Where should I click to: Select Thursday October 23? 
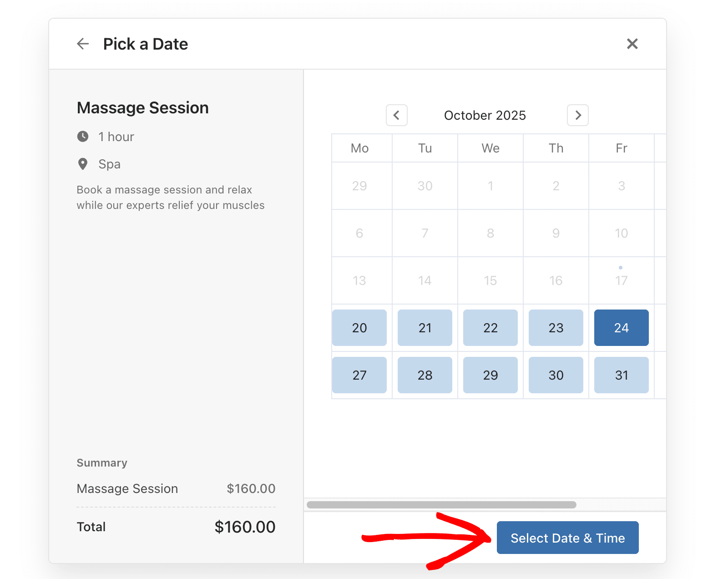pos(556,328)
